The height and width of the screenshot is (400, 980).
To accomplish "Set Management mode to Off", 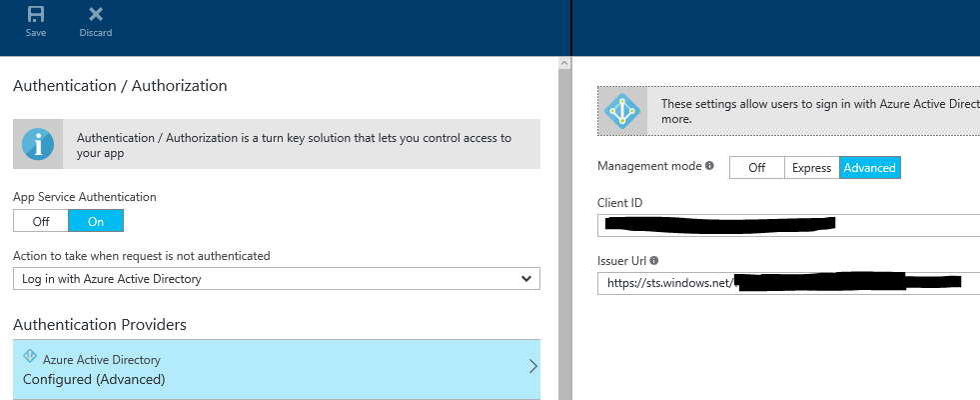I will click(756, 168).
